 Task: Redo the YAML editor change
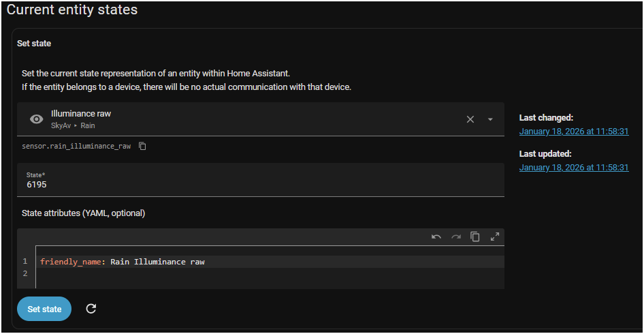(456, 237)
